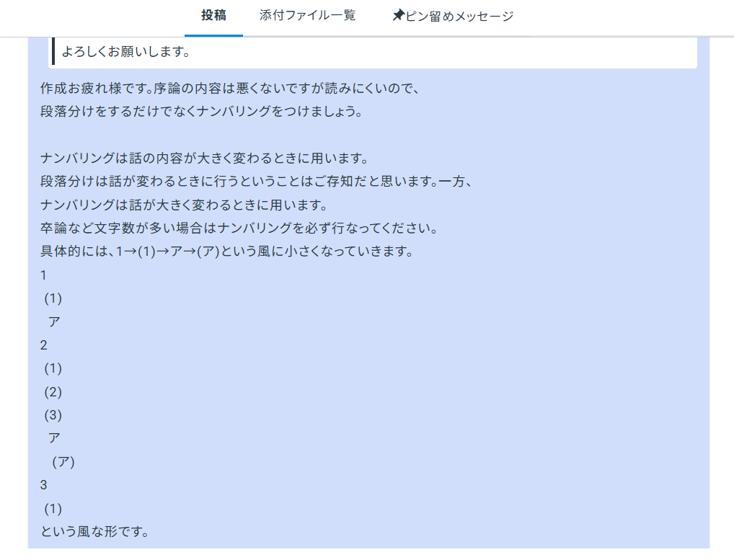
Task: Open the 添付ファイル一覧 tab
Action: 307,15
